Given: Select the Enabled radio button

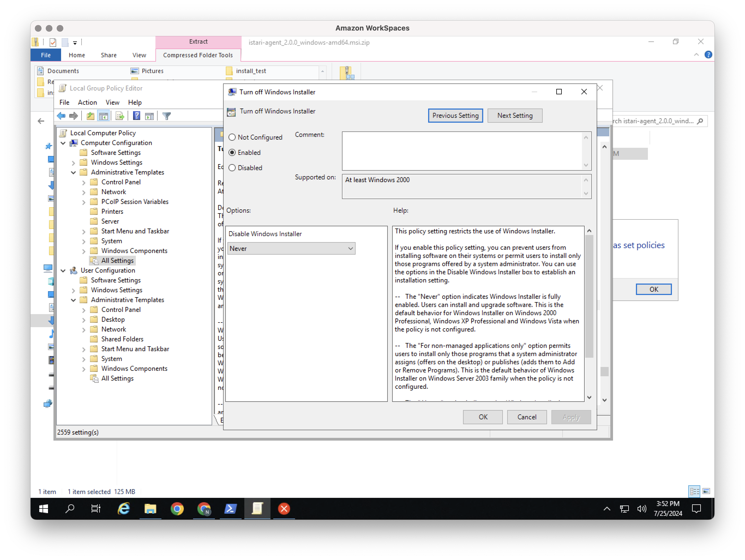Looking at the screenshot, I should click(x=232, y=153).
